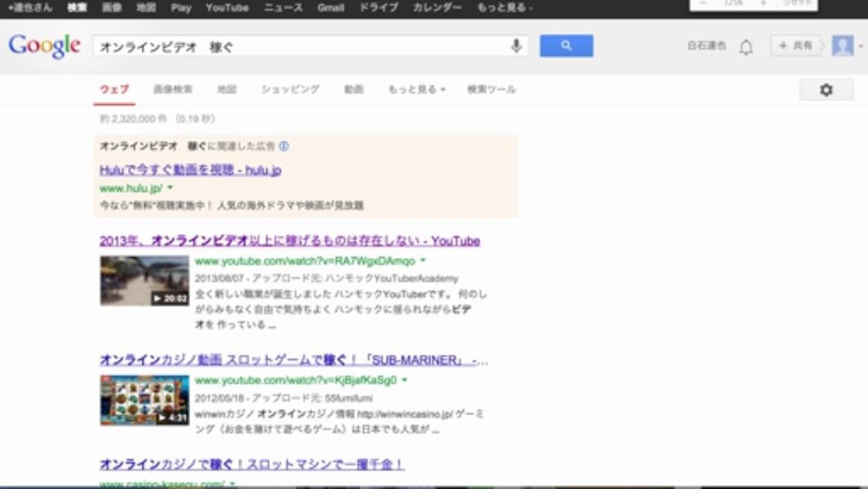868x489 pixels.
Task: Click the www.hulu.jp/ green URL
Action: 131,188
